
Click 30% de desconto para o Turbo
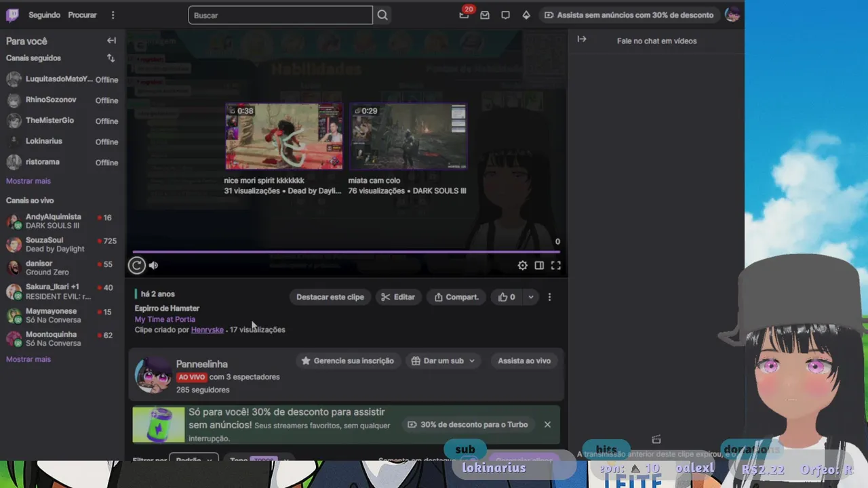pos(467,425)
